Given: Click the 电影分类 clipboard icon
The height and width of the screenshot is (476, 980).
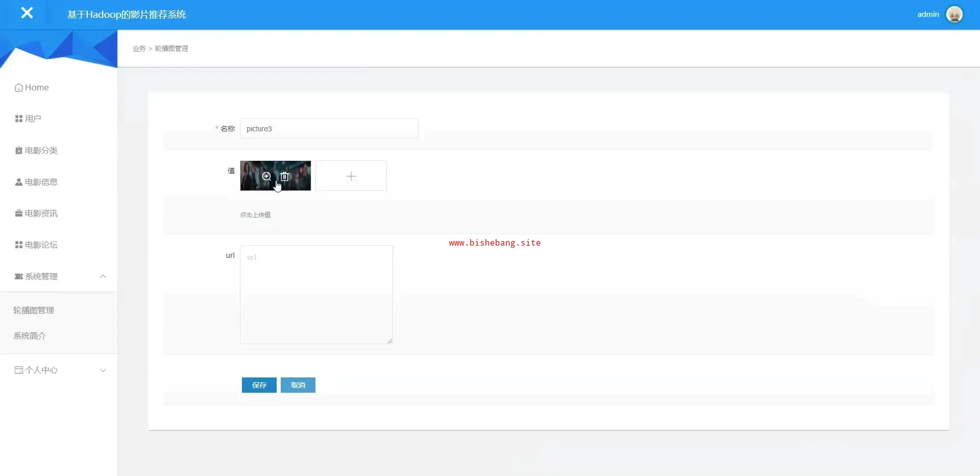Looking at the screenshot, I should tap(19, 150).
